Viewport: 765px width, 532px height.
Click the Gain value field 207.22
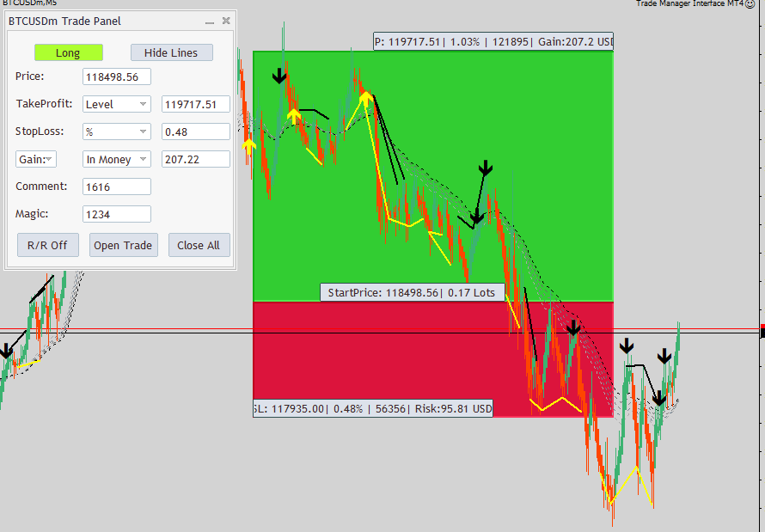[x=196, y=159]
